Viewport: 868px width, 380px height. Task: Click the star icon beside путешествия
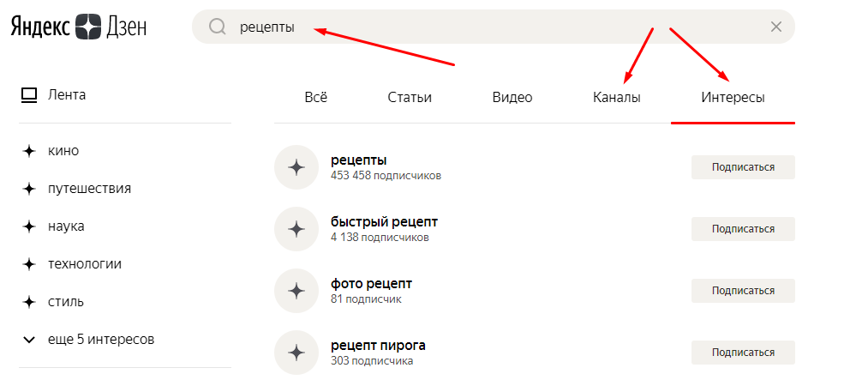29,189
